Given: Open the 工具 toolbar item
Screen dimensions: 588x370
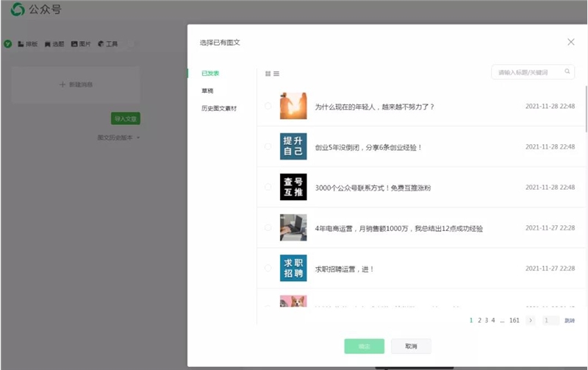Looking at the screenshot, I should (108, 44).
